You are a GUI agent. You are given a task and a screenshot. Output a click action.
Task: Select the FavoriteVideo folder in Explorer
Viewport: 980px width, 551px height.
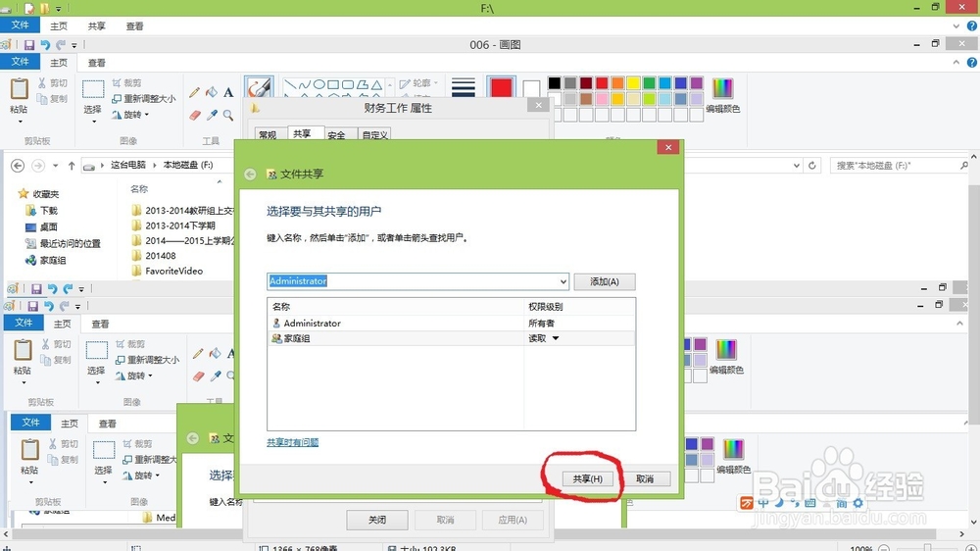[x=168, y=271]
